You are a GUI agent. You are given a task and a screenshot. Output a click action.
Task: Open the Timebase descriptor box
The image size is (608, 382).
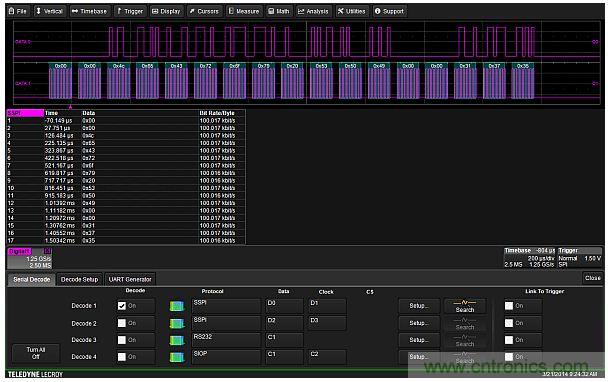[529, 258]
